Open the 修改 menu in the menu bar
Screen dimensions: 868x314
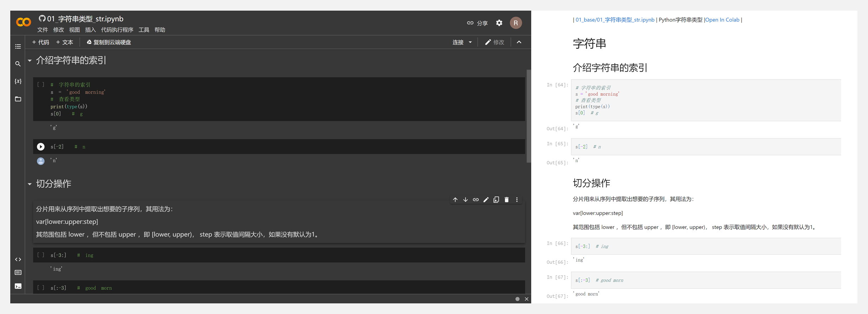(x=58, y=30)
